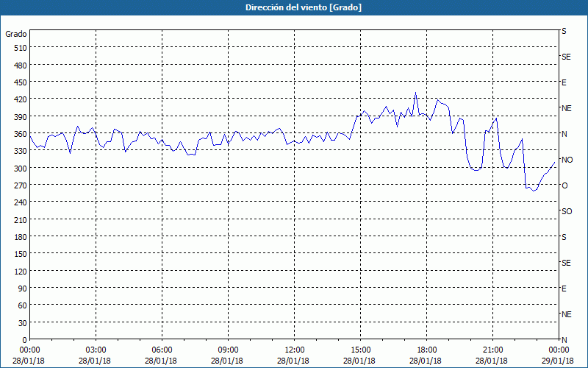This screenshot has width=588, height=368.
Task: Click the y-axis value "120"
Action: coord(21,271)
